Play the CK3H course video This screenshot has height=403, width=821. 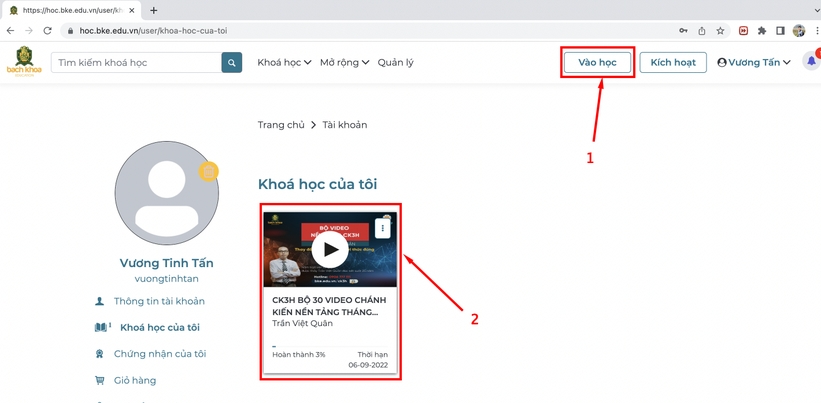pos(330,250)
